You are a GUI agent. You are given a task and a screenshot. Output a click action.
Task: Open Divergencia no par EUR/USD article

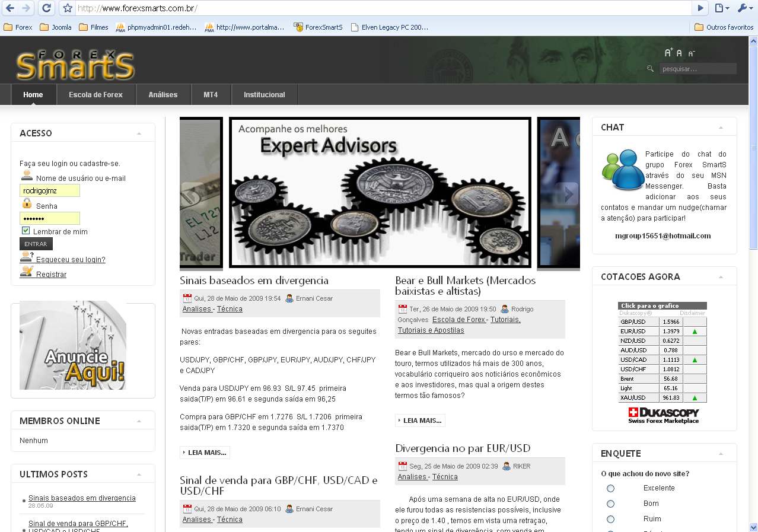(x=463, y=448)
